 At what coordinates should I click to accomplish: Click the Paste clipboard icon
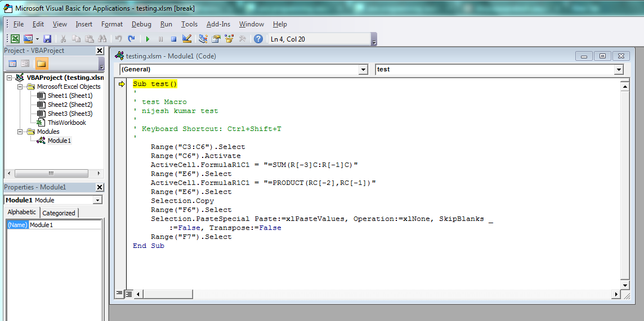[89, 39]
